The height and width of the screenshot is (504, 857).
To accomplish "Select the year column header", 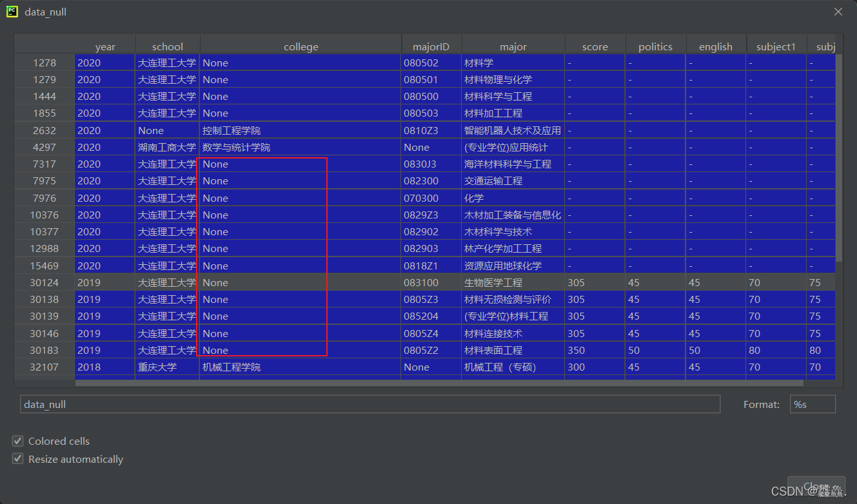I will 105,46.
